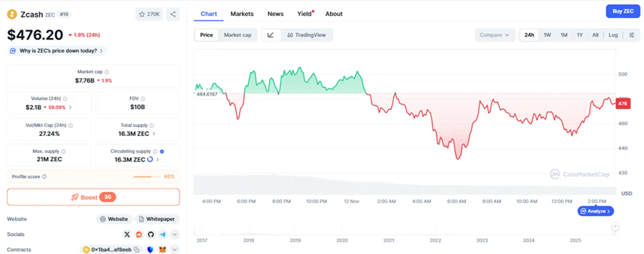This screenshot has width=644, height=254.
Task: Expand more social links chevron
Action: pos(175,234)
